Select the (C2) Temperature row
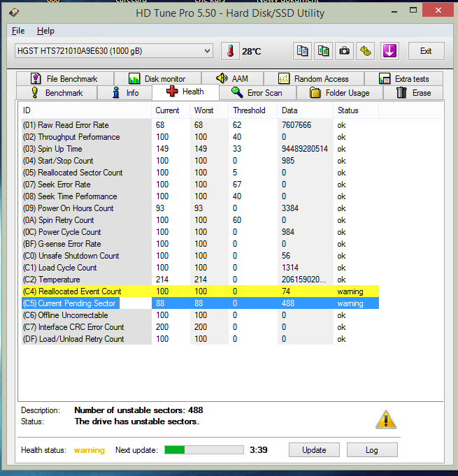Viewport: 458px width, 476px height. click(201, 280)
